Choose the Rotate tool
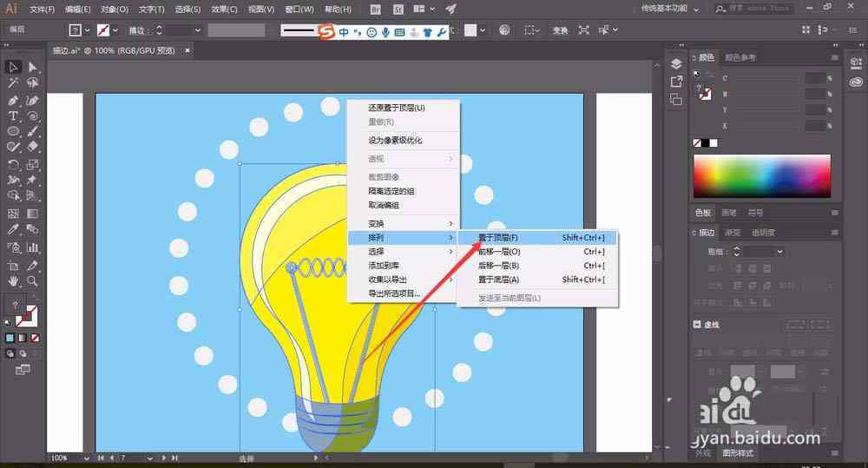Image resolution: width=868 pixels, height=468 pixels. [x=13, y=164]
